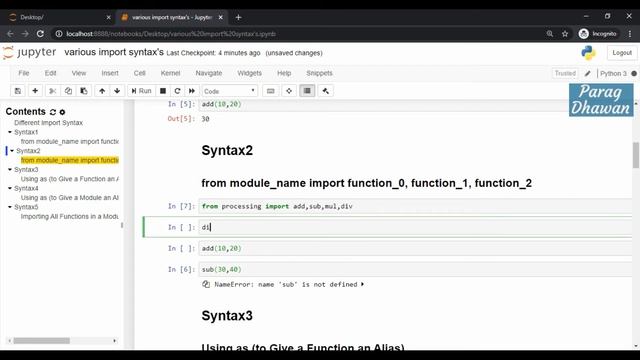This screenshot has width=640, height=360.
Task: Click the gavel toolbar icon
Action: (x=326, y=91)
